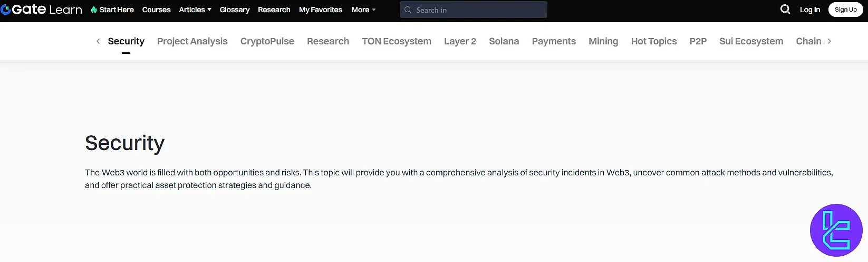Viewport: 868px width, 262px height.
Task: Click the Log In link
Action: coord(809,10)
